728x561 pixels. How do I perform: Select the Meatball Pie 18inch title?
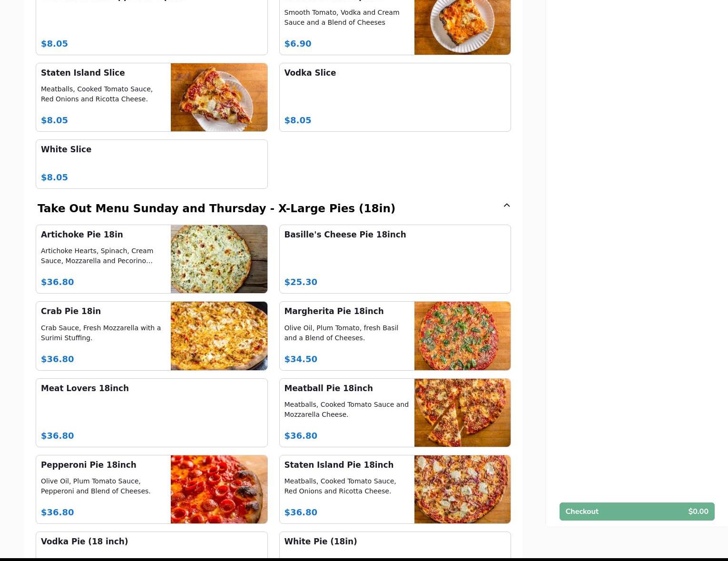328,388
